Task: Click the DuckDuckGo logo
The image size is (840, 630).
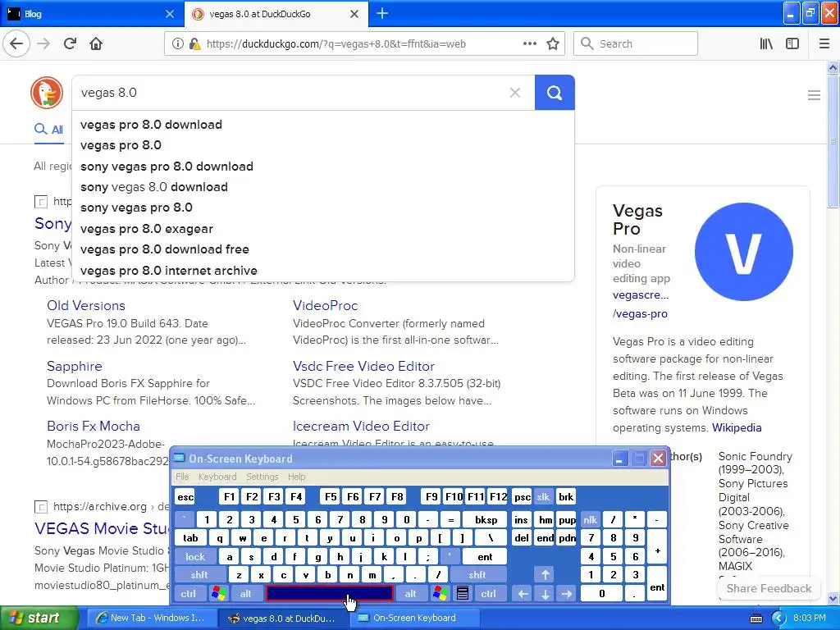Action: click(x=47, y=93)
